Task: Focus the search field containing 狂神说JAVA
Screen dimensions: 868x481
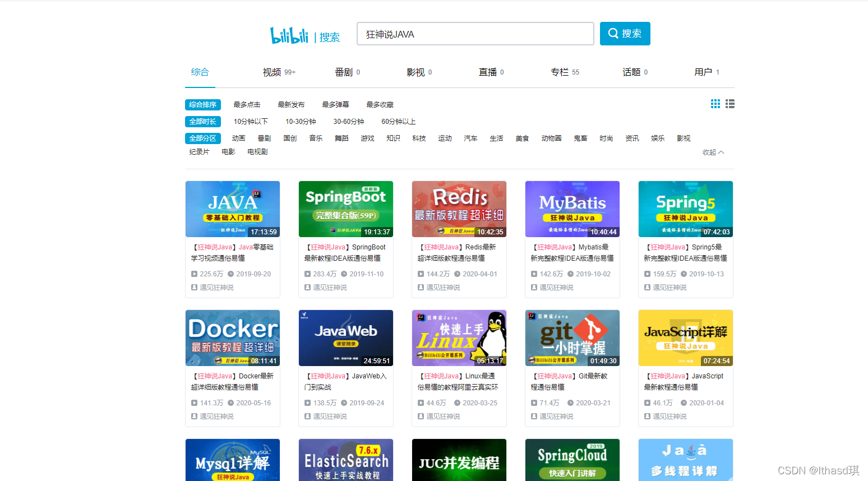Action: (475, 34)
